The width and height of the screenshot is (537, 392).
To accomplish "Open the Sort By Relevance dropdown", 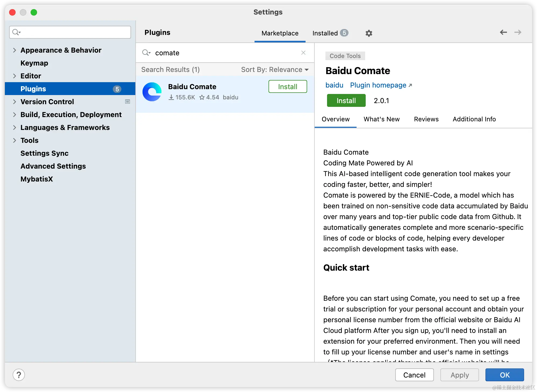I will click(275, 70).
